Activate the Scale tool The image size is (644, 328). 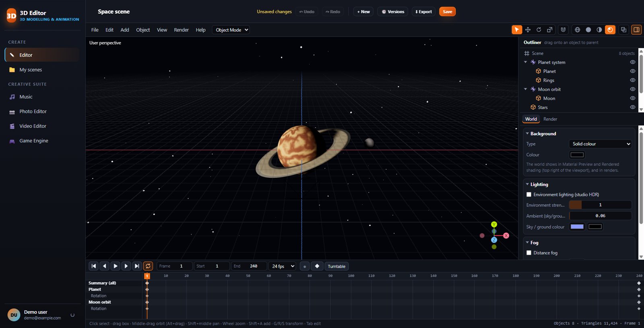pos(549,30)
